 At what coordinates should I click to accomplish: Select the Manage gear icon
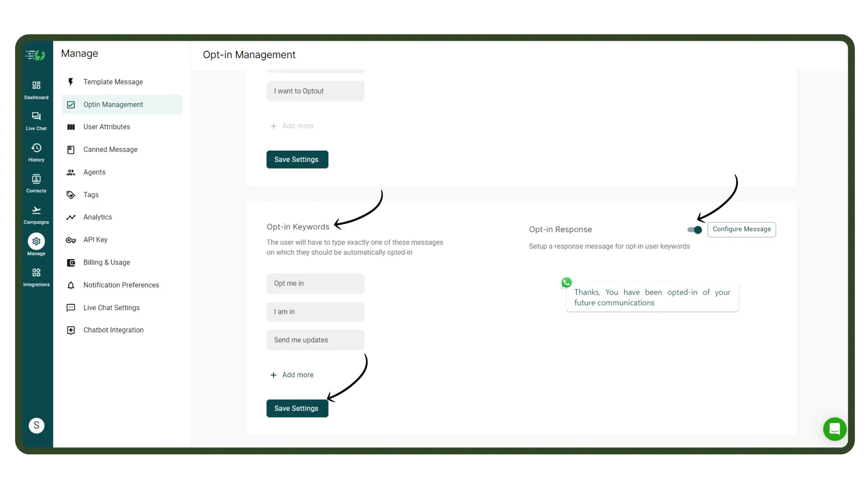36,241
